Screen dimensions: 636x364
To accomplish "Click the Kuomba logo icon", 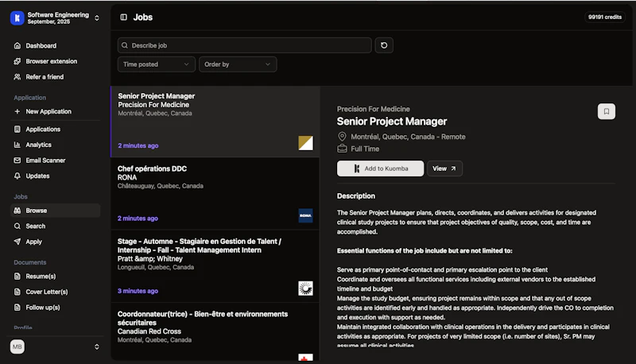I will tap(17, 17).
